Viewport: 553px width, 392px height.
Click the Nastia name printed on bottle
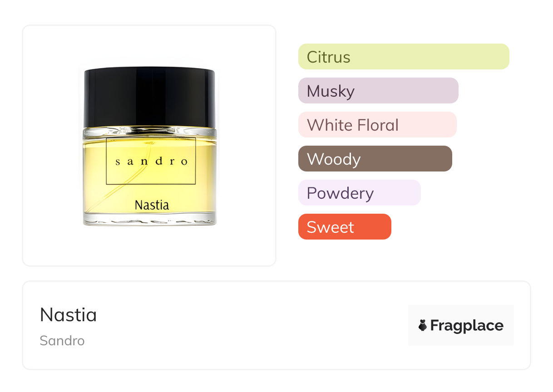click(x=152, y=205)
